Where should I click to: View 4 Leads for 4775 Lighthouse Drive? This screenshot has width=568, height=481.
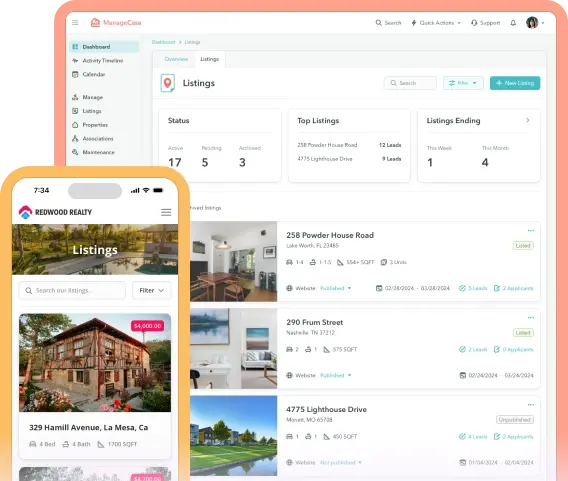473,436
